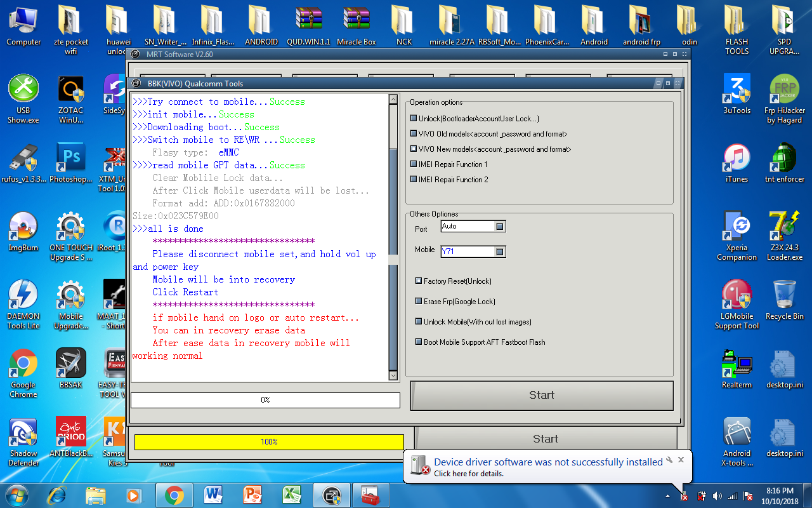Check IMEI Repair Function 1
The image size is (812, 508).
pos(414,164)
